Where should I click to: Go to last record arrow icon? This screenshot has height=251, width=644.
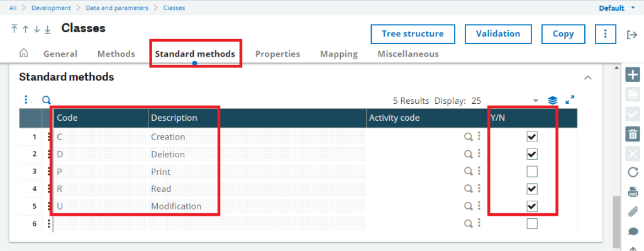point(48,29)
